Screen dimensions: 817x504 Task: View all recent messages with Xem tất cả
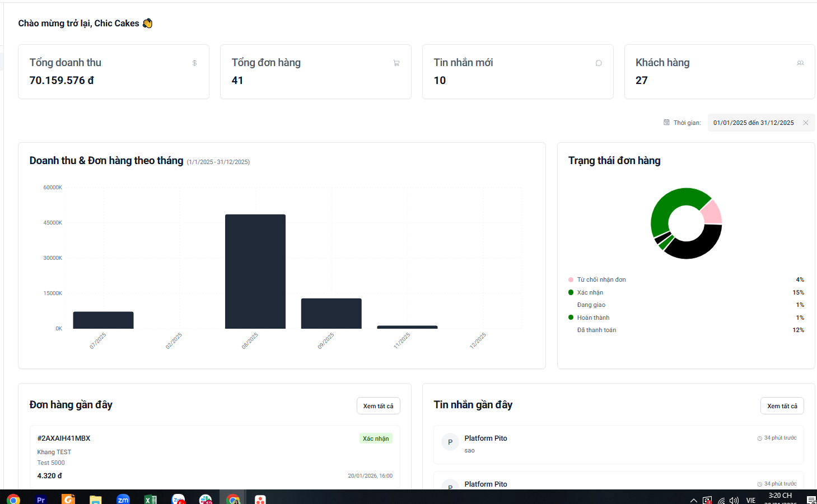tap(782, 406)
